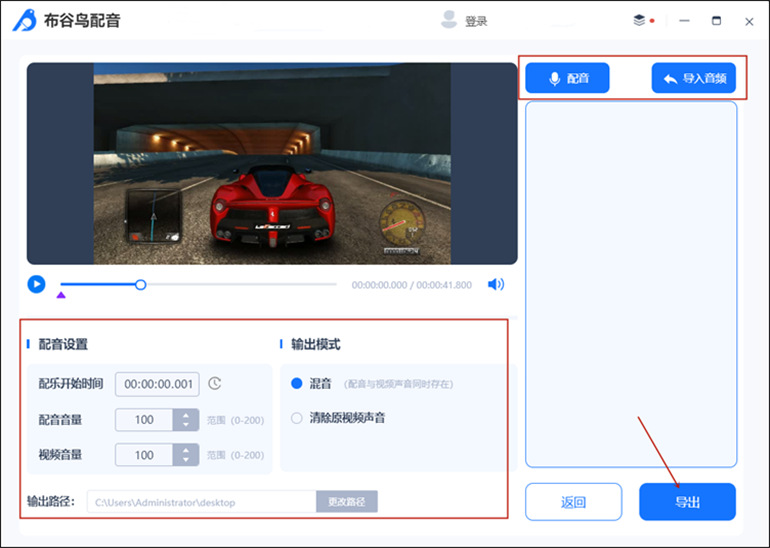Open the stacked layers menu icon
Viewport: 770px width, 548px height.
(639, 20)
